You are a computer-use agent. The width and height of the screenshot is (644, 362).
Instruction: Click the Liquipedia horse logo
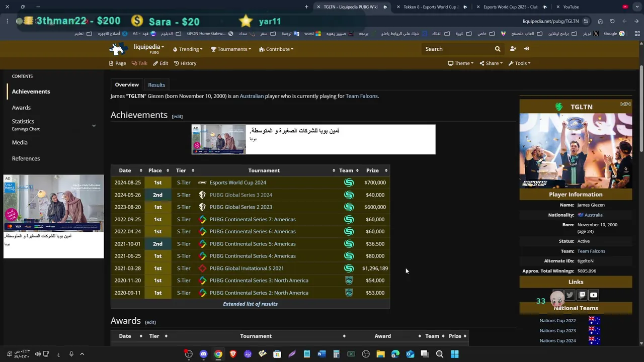[119, 49]
